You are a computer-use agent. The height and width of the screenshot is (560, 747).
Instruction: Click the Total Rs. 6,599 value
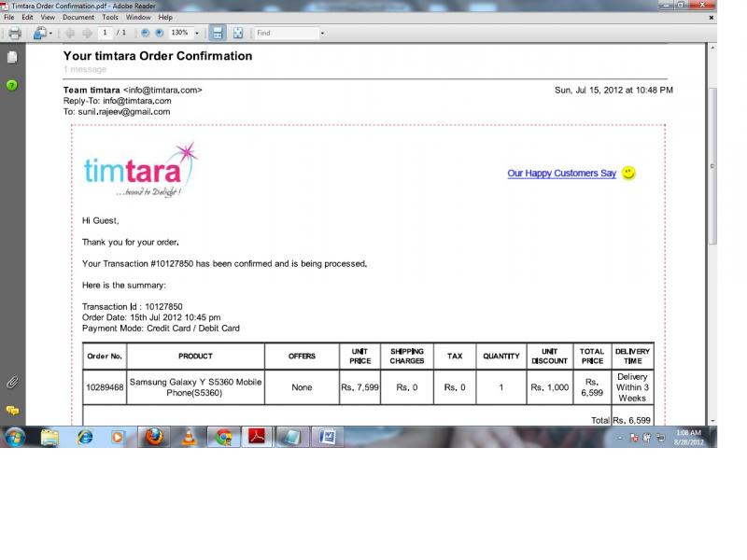tap(632, 421)
